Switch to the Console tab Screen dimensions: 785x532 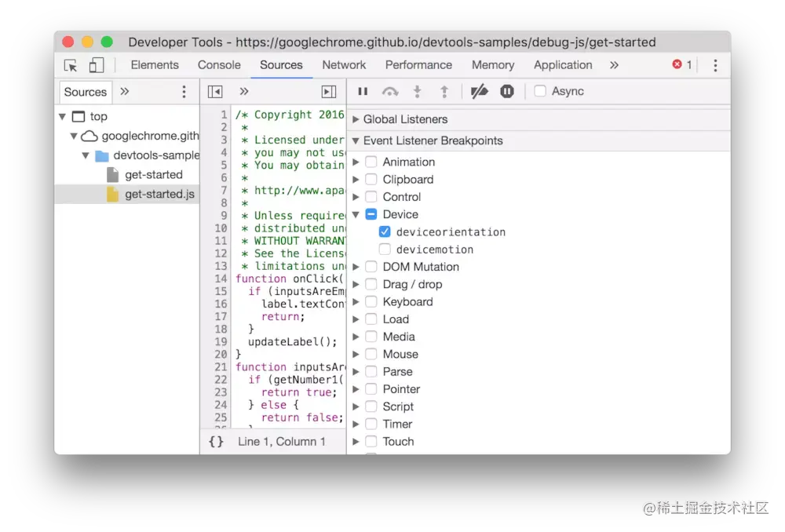point(219,65)
